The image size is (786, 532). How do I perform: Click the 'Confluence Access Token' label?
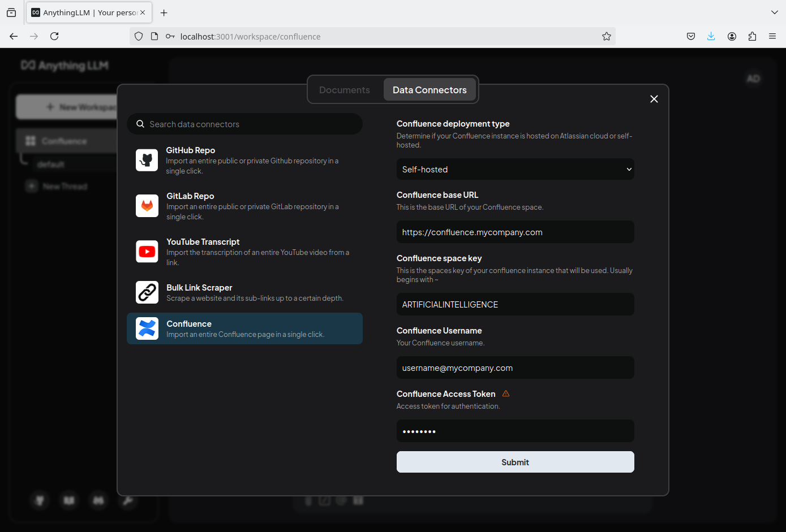(446, 393)
